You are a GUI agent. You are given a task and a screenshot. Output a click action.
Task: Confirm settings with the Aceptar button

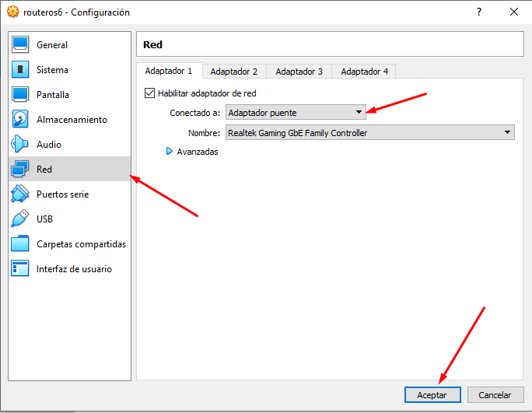(x=432, y=394)
